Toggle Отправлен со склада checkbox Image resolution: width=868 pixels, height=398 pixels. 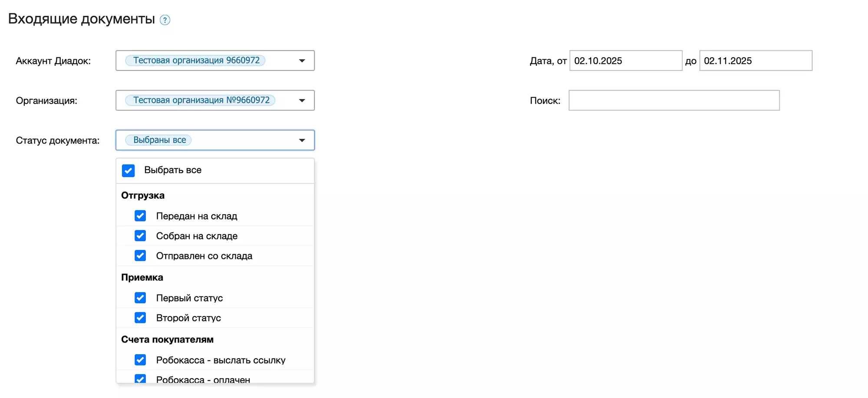[140, 256]
